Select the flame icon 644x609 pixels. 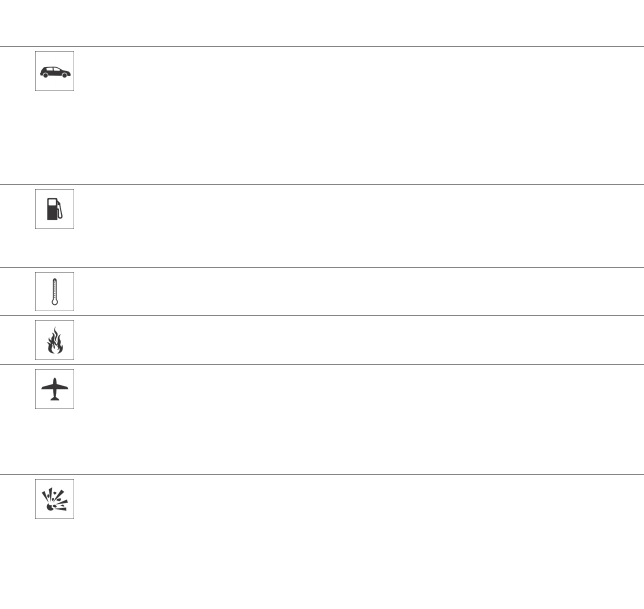coord(54,340)
